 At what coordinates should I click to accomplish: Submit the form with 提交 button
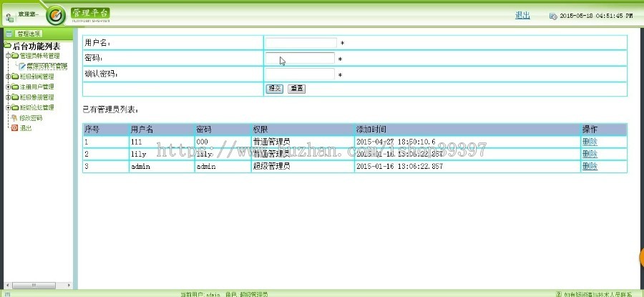[x=274, y=89]
